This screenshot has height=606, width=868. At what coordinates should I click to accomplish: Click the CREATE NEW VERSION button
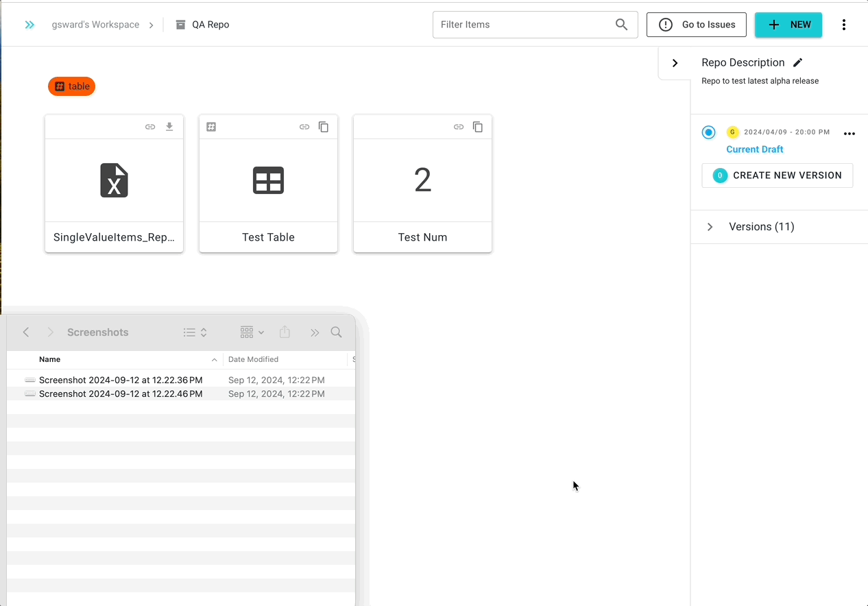(777, 175)
